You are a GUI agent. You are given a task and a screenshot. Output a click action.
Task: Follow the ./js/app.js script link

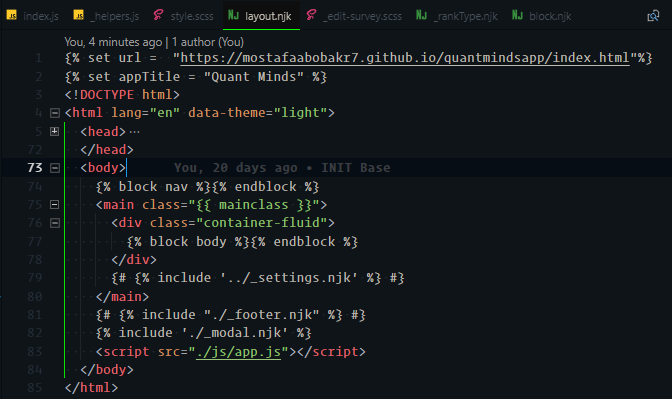click(239, 352)
